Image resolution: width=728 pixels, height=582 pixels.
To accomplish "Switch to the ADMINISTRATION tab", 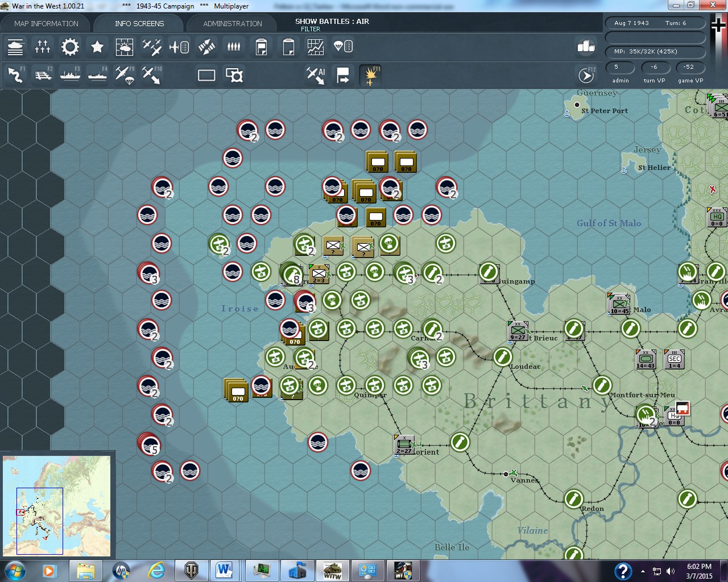I will [233, 24].
